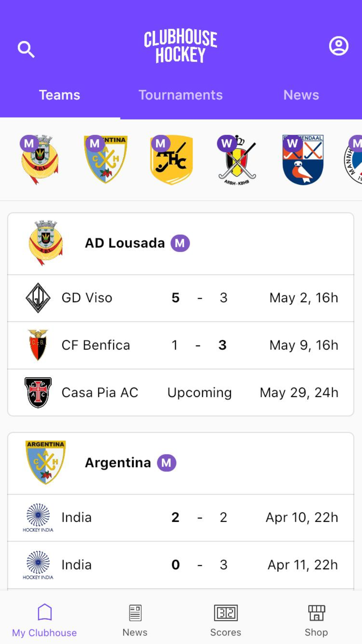Image resolution: width=362 pixels, height=644 pixels.
Task: Select Argentina crest in team carousel
Action: (106, 160)
